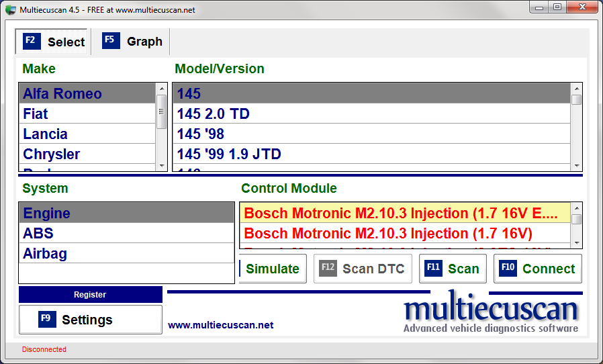The image size is (603, 364).
Task: Start a Scan with the Scan button
Action: coord(453,269)
